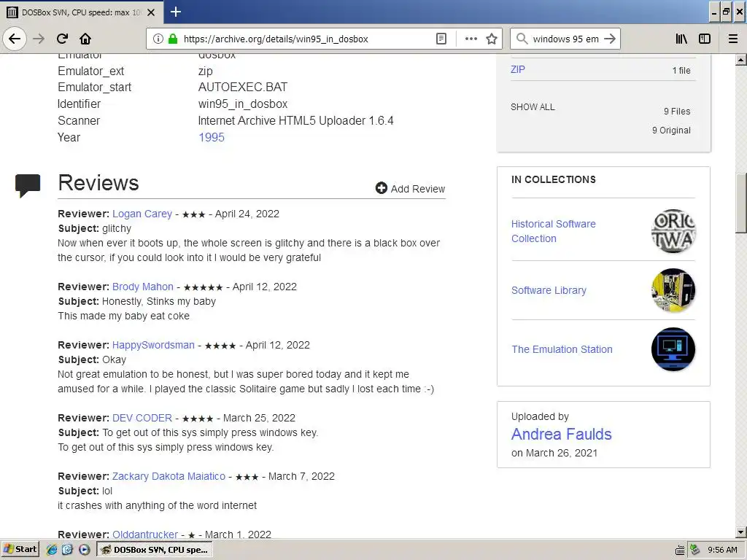This screenshot has width=747, height=560.
Task: Click the Software Library thumbnail image
Action: click(673, 290)
